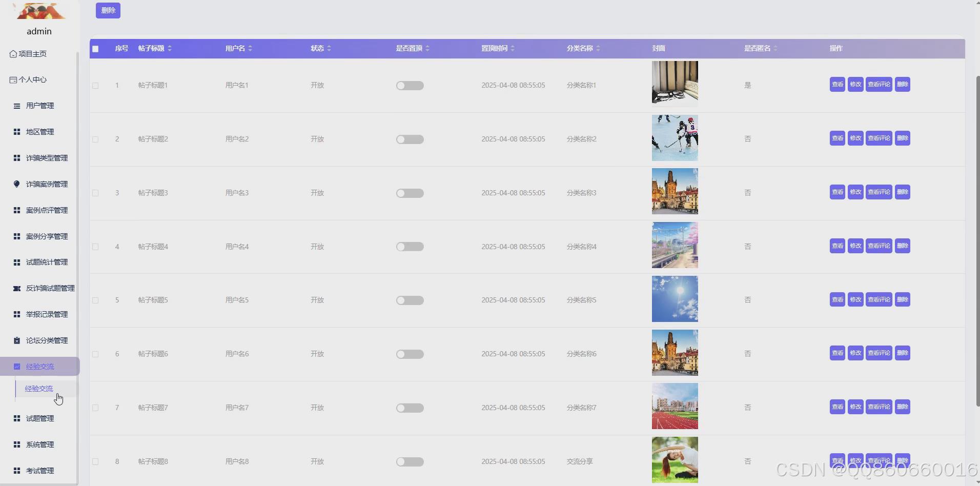Select the 经验交流 submenu item

(46, 389)
